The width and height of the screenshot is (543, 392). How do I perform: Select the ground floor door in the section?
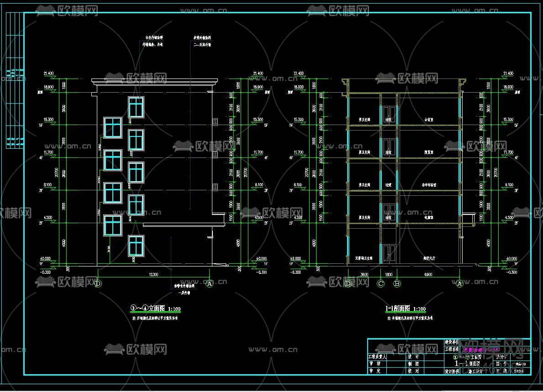[x=389, y=254]
